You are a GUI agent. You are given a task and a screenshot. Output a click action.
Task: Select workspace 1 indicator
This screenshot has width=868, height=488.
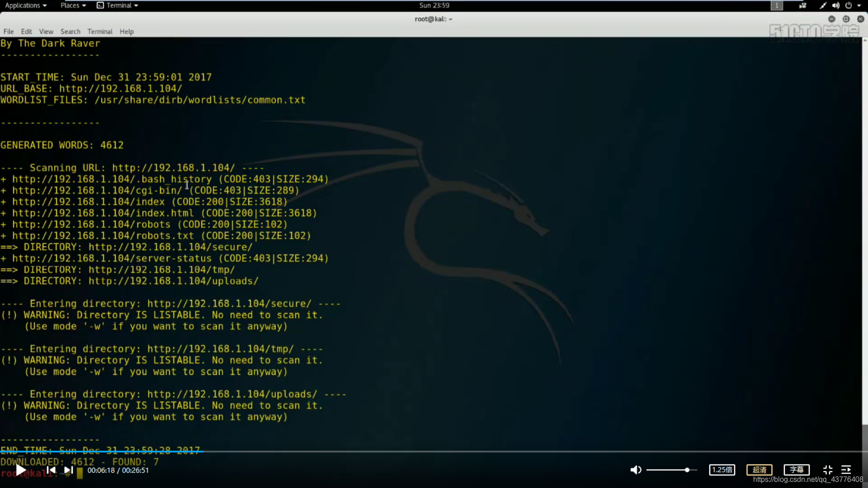click(x=777, y=5)
